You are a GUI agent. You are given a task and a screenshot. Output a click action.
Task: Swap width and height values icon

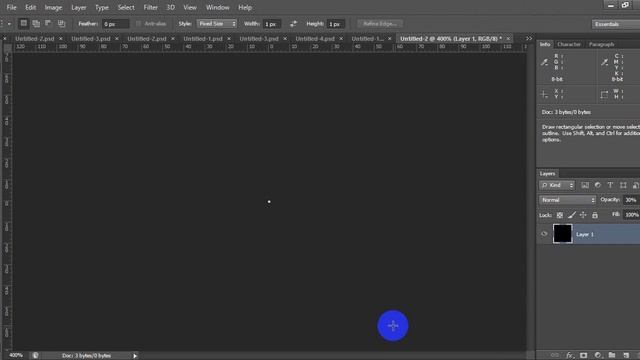point(293,24)
